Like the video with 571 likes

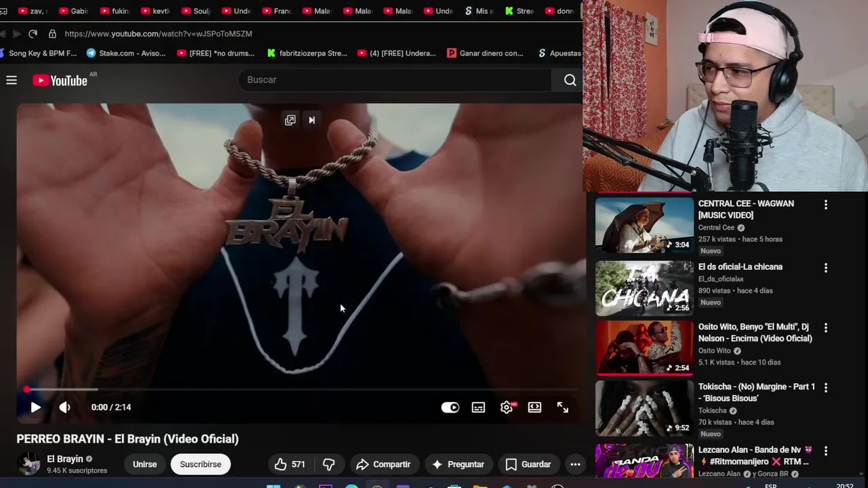[290, 464]
